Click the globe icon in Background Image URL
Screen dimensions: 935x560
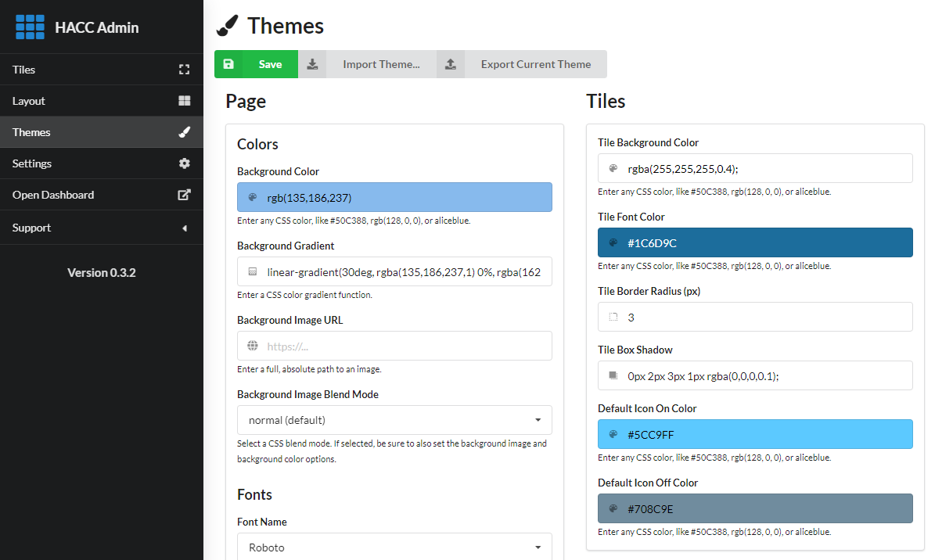[252, 346]
